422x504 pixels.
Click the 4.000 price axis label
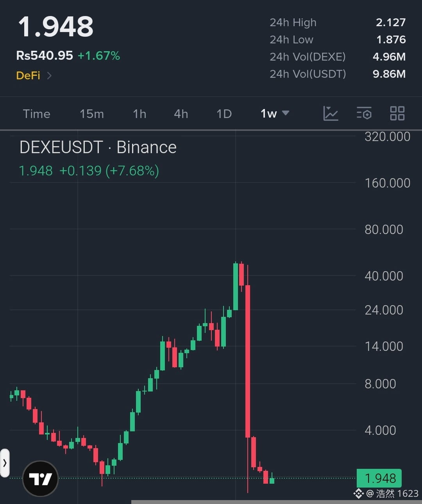click(x=380, y=431)
